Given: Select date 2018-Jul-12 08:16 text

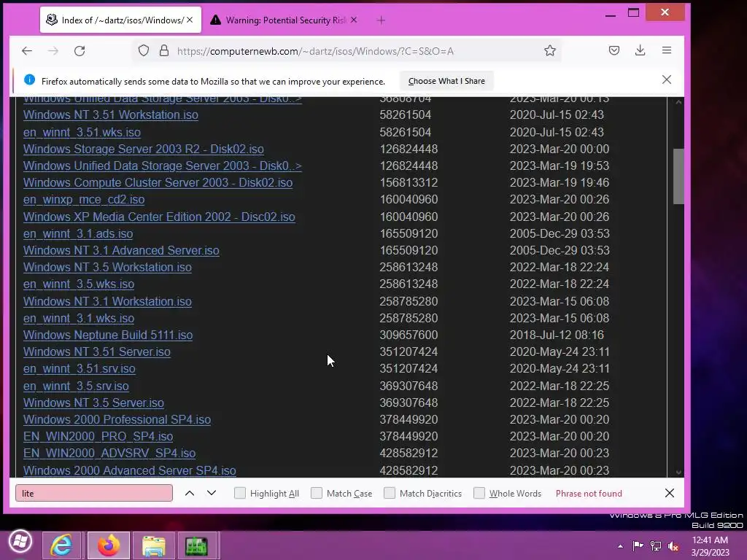Looking at the screenshot, I should [557, 335].
